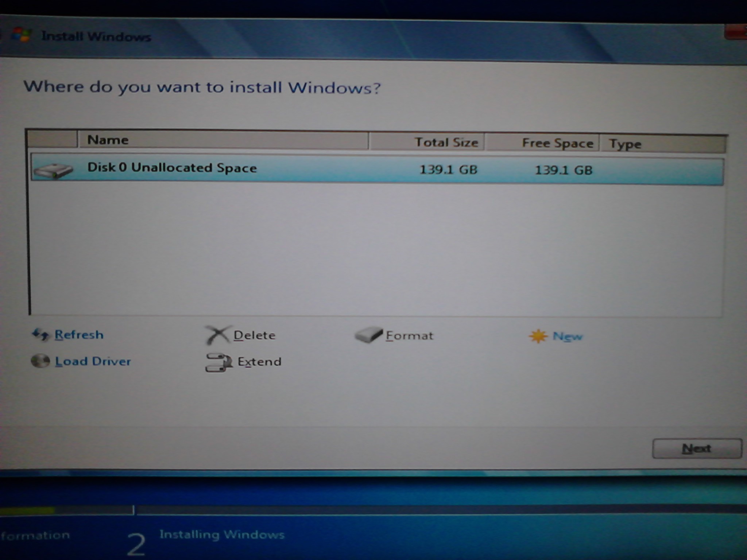
Task: Open the Load Driver link
Action: (x=93, y=361)
